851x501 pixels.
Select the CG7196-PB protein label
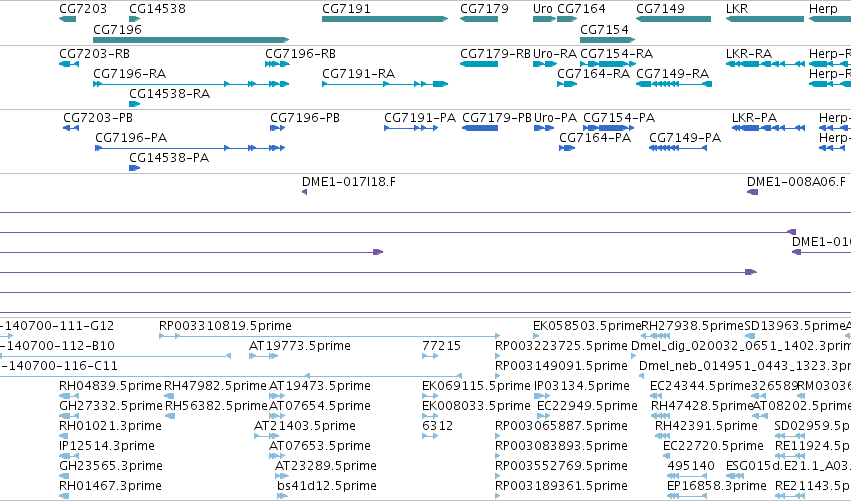(305, 118)
